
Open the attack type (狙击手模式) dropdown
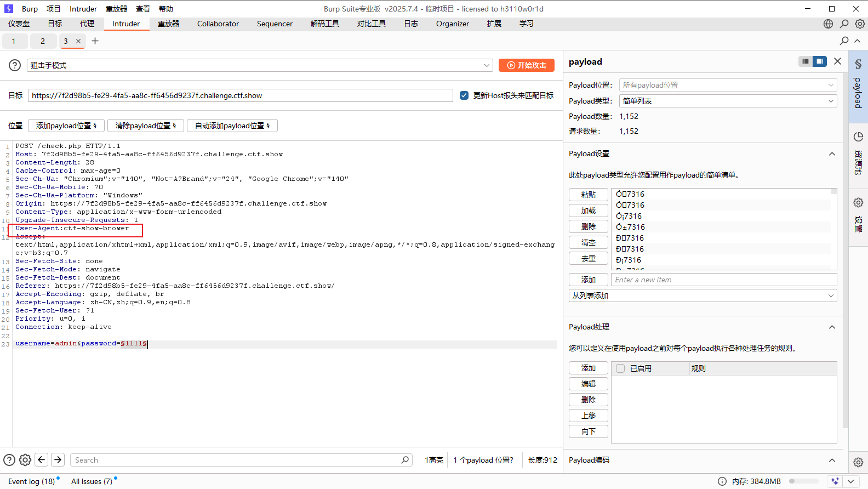tap(260, 65)
